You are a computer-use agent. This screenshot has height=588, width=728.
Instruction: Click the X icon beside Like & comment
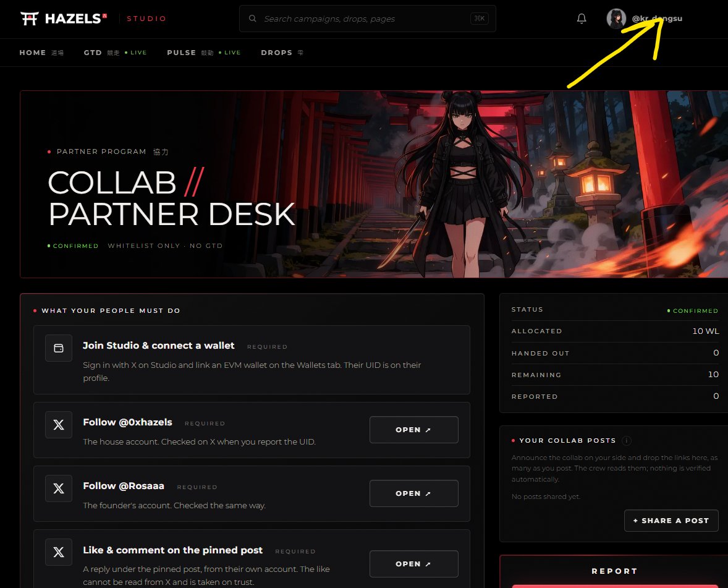click(x=59, y=552)
